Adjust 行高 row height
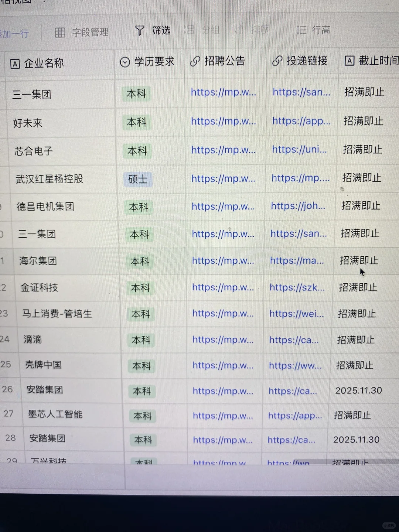This screenshot has height=532, width=399. tap(313, 30)
